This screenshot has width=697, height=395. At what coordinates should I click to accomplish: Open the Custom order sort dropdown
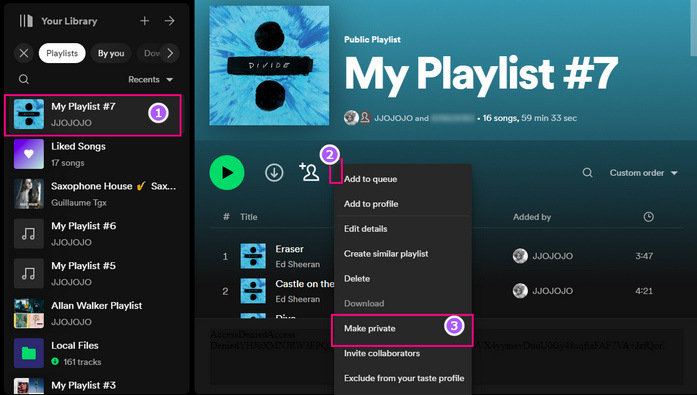click(x=643, y=173)
